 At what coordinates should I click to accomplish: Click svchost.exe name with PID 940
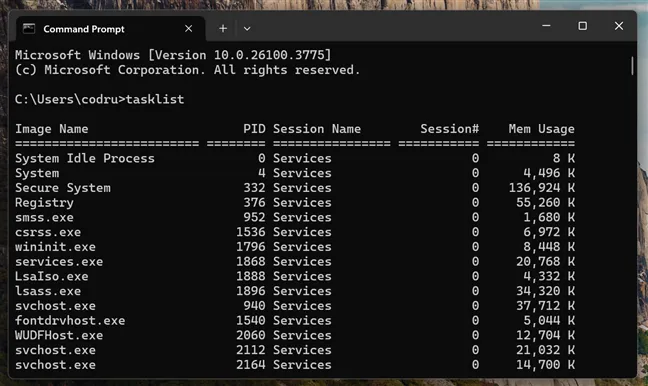(55, 306)
